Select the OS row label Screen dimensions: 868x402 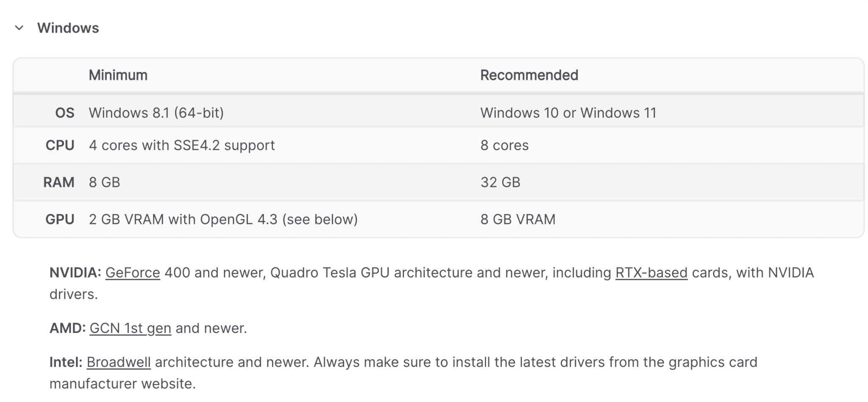pyautogui.click(x=64, y=113)
